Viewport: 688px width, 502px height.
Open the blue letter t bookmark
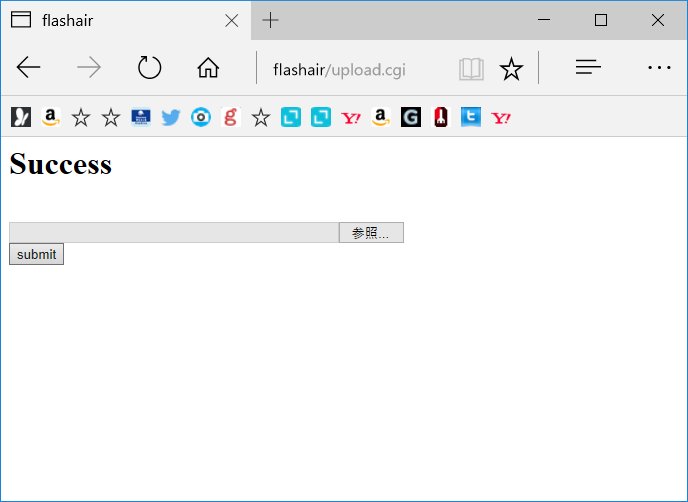tap(471, 117)
